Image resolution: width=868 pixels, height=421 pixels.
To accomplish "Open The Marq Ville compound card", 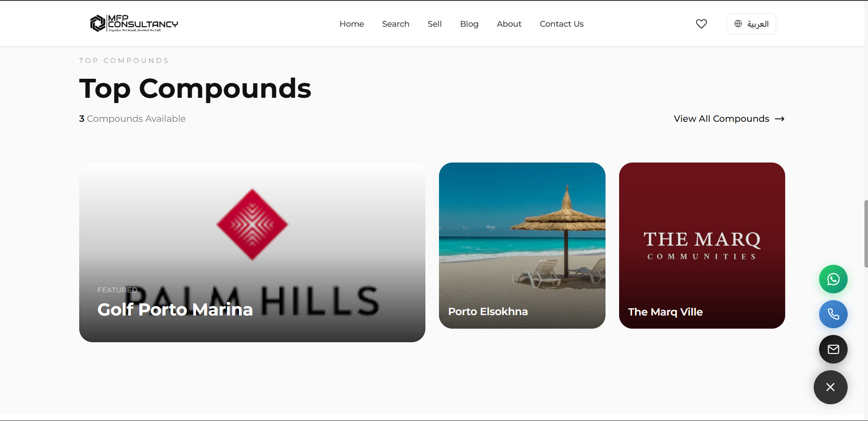I will [x=702, y=245].
